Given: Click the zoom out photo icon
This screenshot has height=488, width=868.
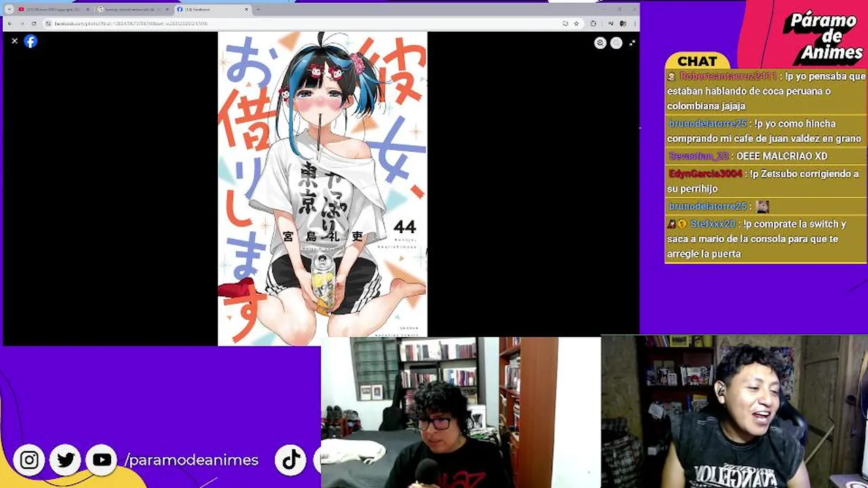Looking at the screenshot, I should coord(616,43).
